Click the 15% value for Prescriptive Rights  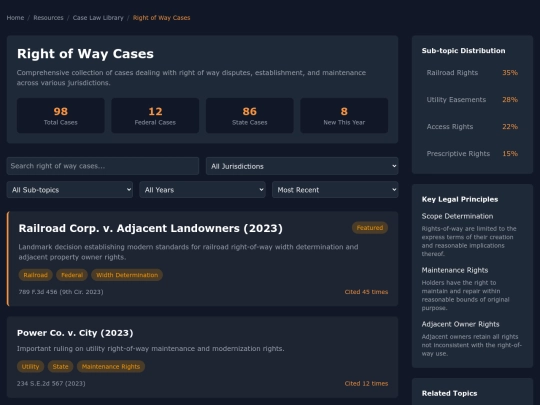pyautogui.click(x=510, y=154)
